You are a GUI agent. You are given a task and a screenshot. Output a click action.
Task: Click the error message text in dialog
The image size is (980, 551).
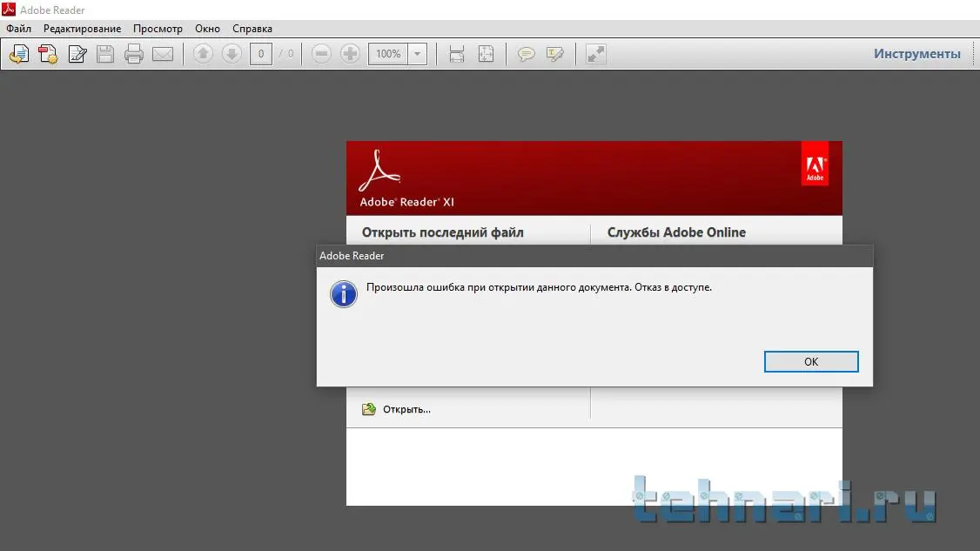click(539, 288)
